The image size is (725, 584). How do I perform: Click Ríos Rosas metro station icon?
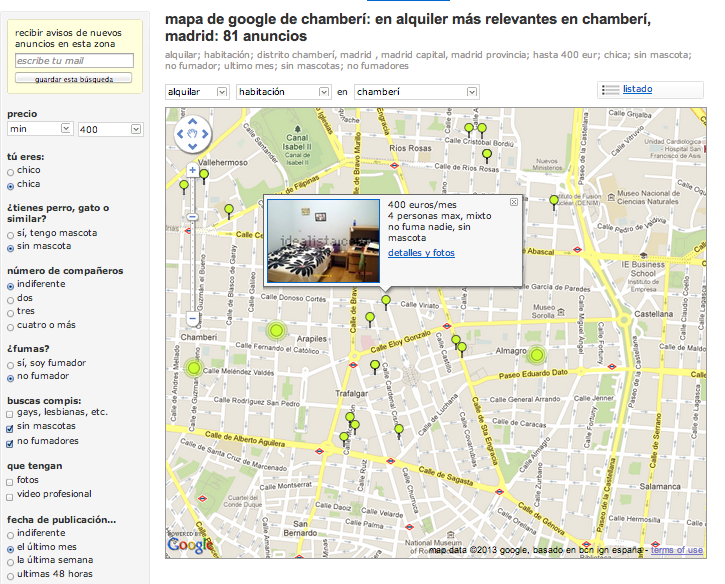pos(394,165)
